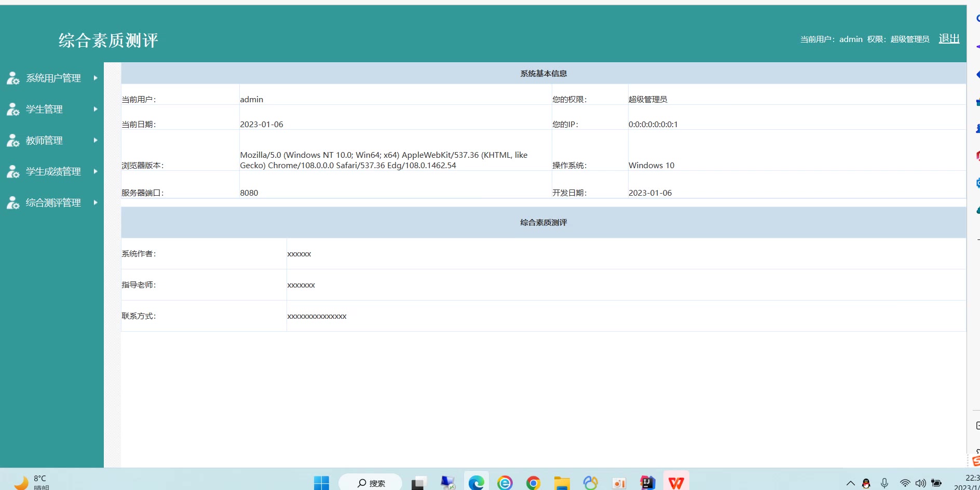Click the user icon beside 学生管理
The image size is (980, 490).
pyautogui.click(x=13, y=109)
